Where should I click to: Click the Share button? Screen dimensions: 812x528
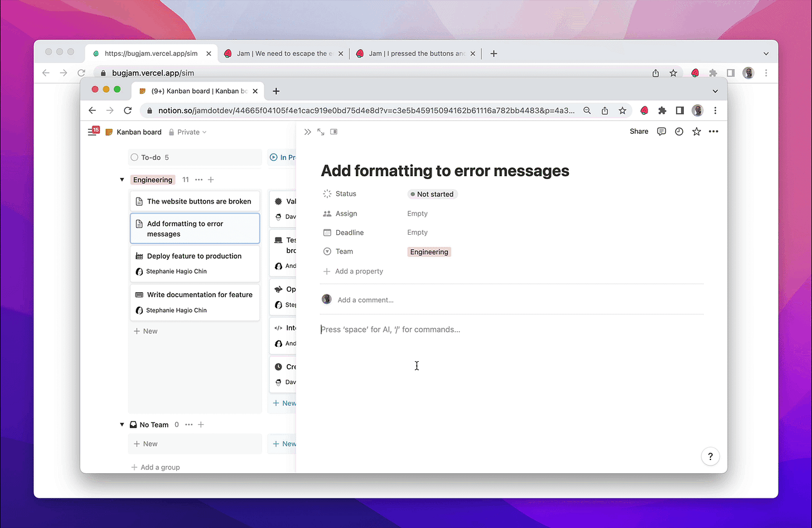pyautogui.click(x=639, y=132)
